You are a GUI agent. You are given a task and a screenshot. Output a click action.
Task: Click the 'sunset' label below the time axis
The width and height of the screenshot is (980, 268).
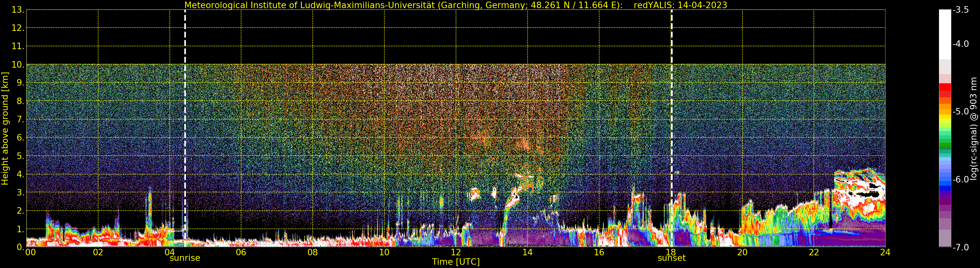[x=671, y=258]
